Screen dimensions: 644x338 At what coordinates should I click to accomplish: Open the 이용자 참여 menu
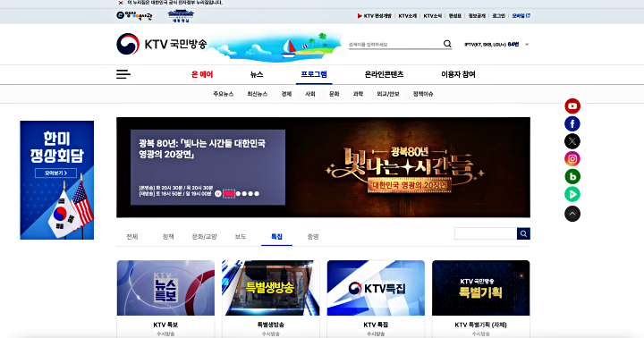pos(458,74)
